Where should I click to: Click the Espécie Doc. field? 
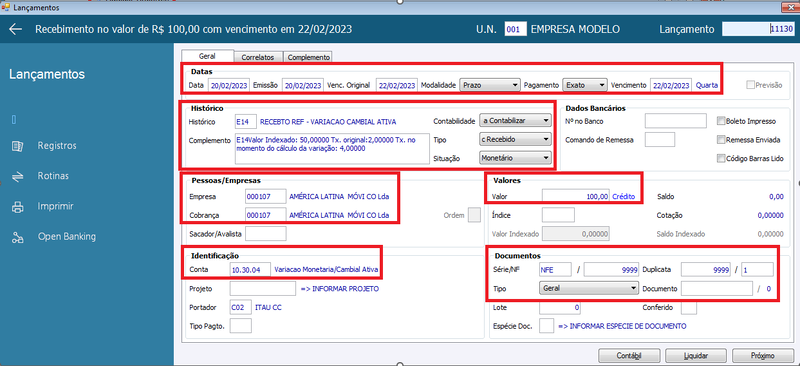(x=546, y=326)
